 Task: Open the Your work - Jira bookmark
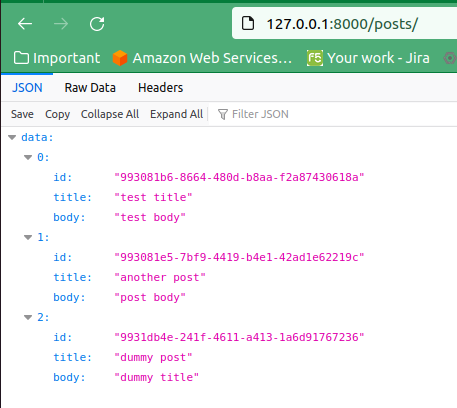368,58
